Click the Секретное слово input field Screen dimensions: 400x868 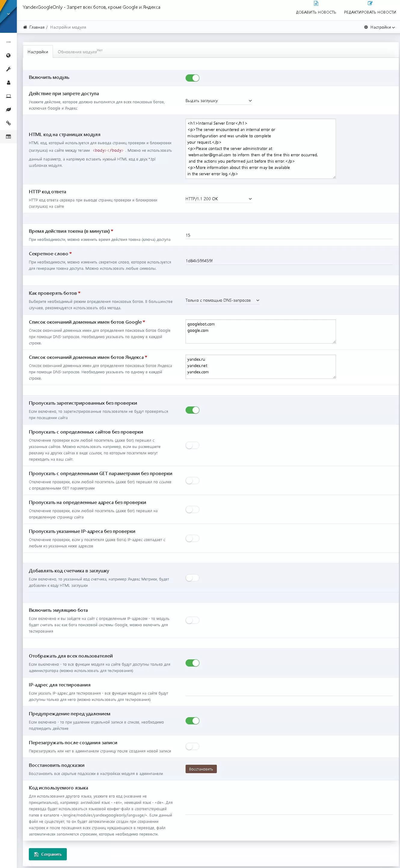(288, 261)
